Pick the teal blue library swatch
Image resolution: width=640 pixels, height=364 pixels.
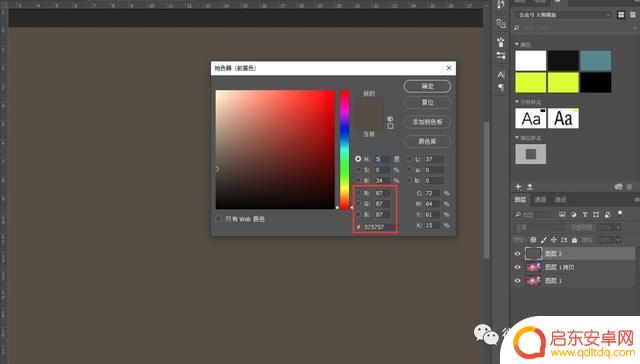pos(596,61)
